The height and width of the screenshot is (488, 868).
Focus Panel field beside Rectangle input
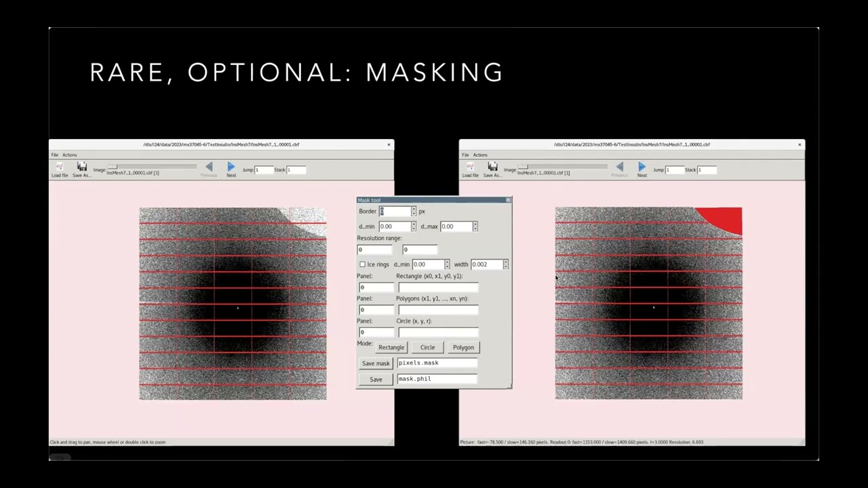(376, 287)
